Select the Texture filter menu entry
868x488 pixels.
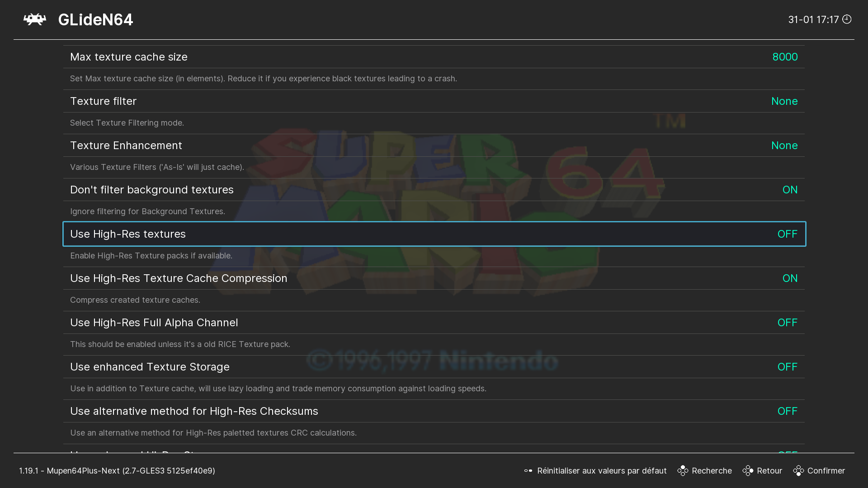(434, 101)
